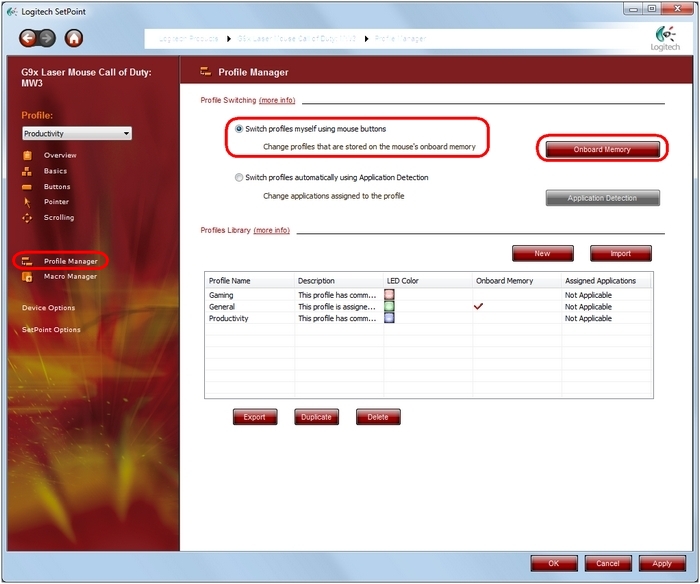This screenshot has height=584, width=700.
Task: Open the Macro Manager section
Action: pyautogui.click(x=70, y=277)
